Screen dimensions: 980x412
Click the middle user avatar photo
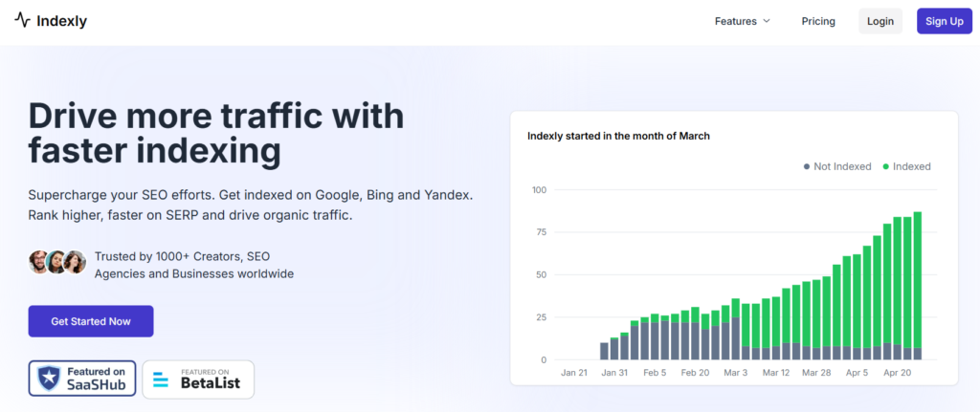(x=56, y=262)
